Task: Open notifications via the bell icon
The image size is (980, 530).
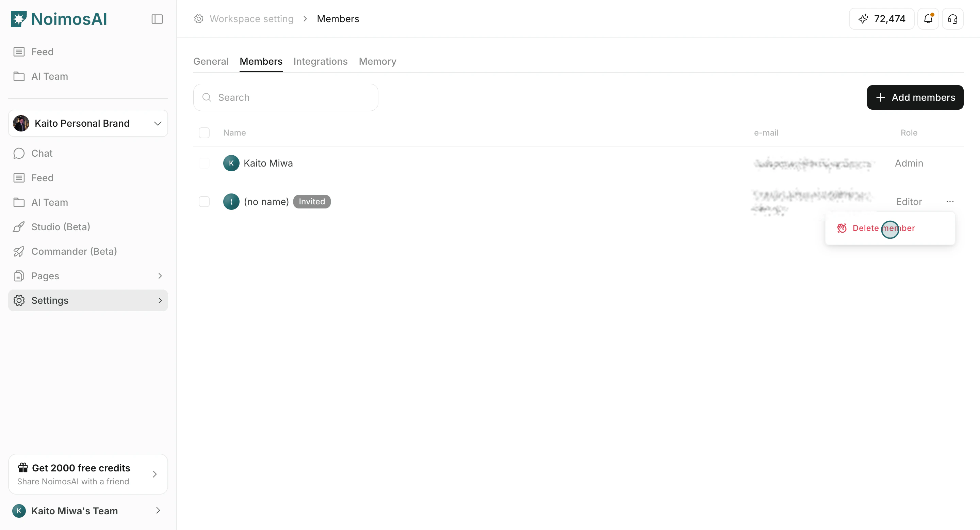Action: coord(928,19)
